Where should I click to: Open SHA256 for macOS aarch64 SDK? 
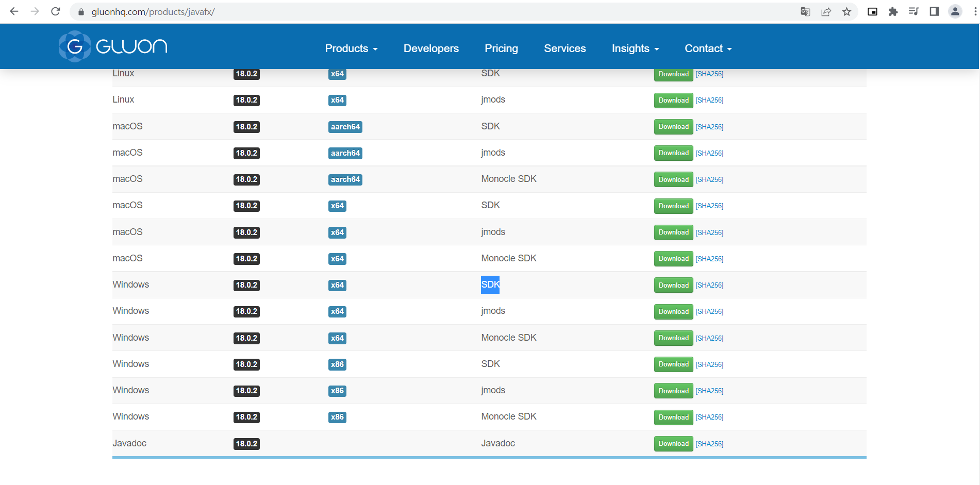709,127
